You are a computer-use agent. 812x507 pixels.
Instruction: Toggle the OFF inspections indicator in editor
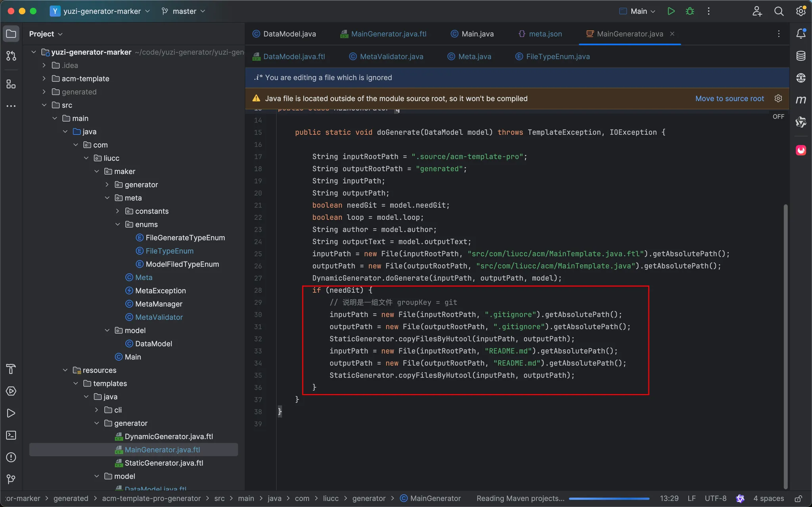click(778, 117)
